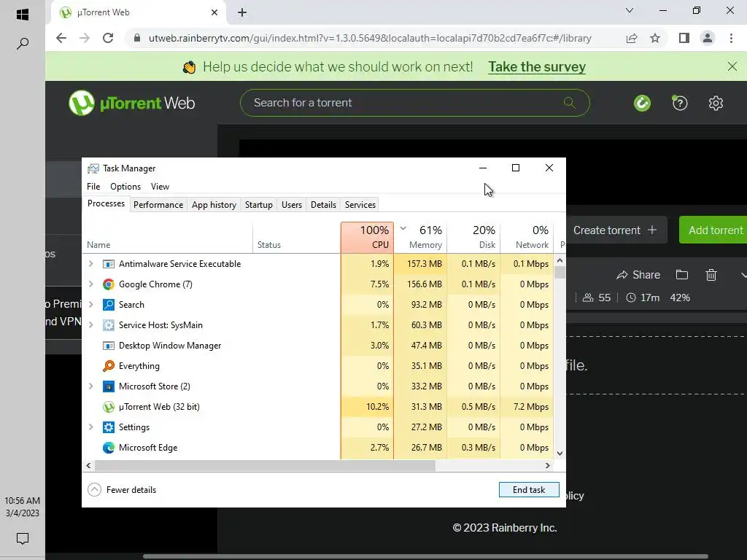Open the Windows Start menu
This screenshot has width=747, height=560.
23,15
